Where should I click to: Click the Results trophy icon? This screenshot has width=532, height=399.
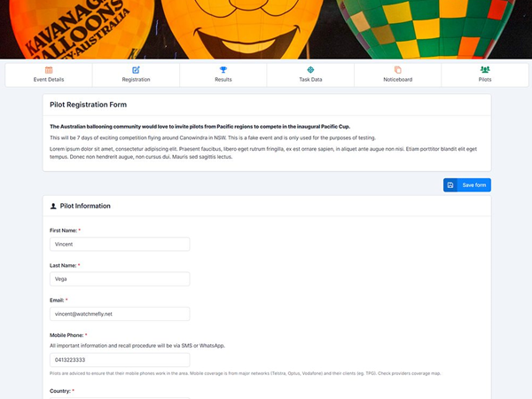click(x=223, y=70)
